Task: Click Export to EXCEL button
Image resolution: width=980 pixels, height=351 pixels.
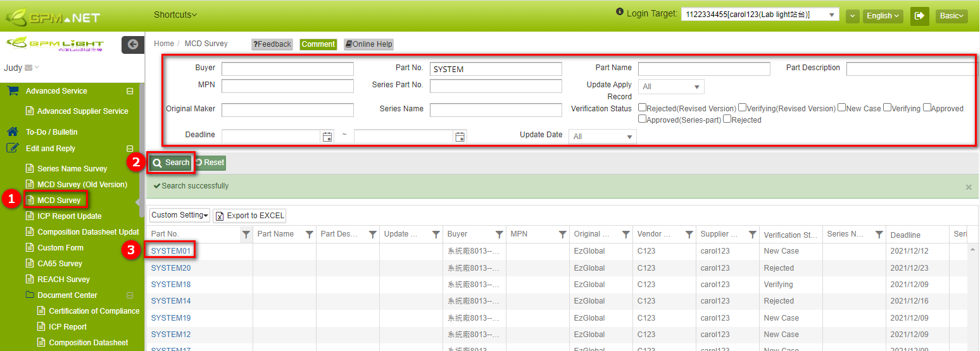Action: [249, 216]
